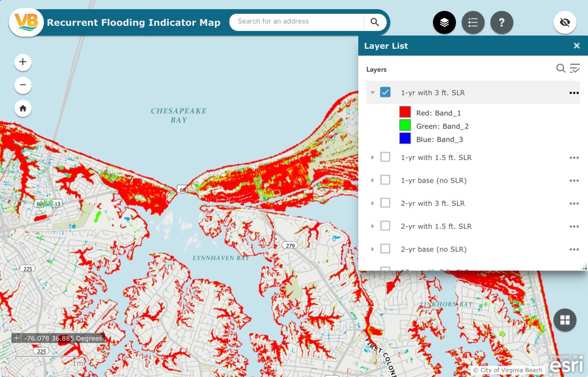The width and height of the screenshot is (588, 377).
Task: Open options menu for 2-yr with 1.5 ft. SLR
Action: [x=574, y=226]
